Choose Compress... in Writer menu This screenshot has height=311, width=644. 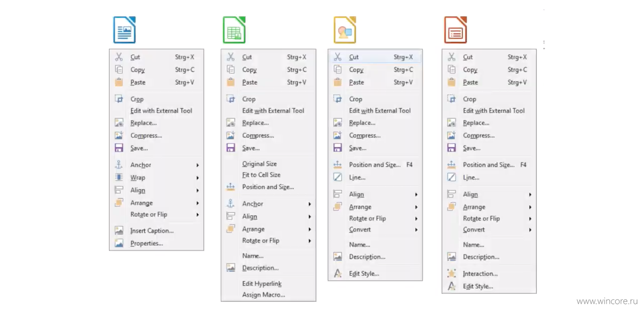(x=146, y=135)
